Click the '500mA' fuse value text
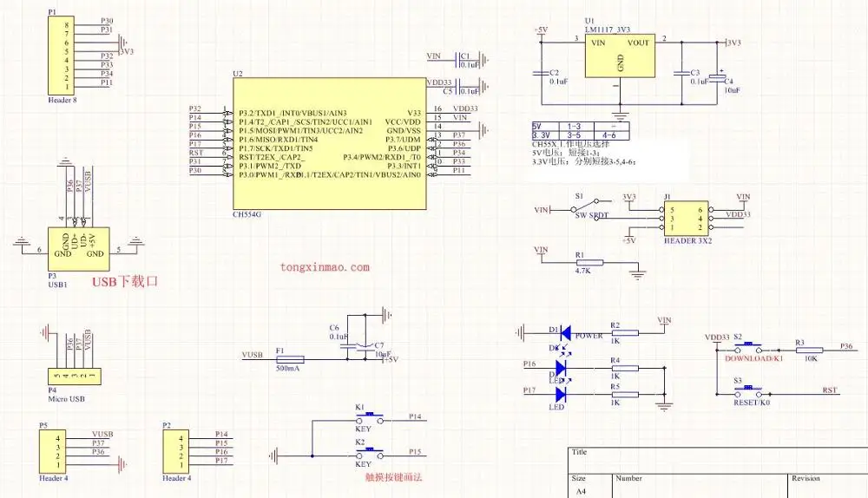 tap(288, 368)
